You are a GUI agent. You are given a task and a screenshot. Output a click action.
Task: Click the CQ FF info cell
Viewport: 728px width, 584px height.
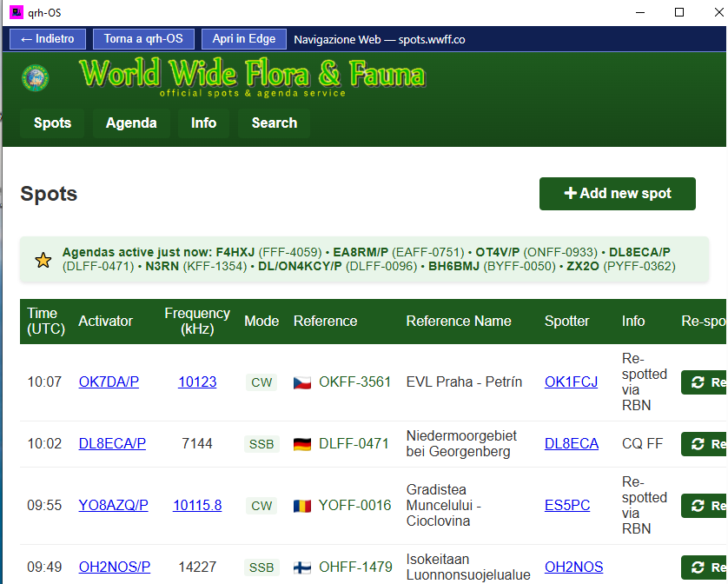[x=642, y=444]
